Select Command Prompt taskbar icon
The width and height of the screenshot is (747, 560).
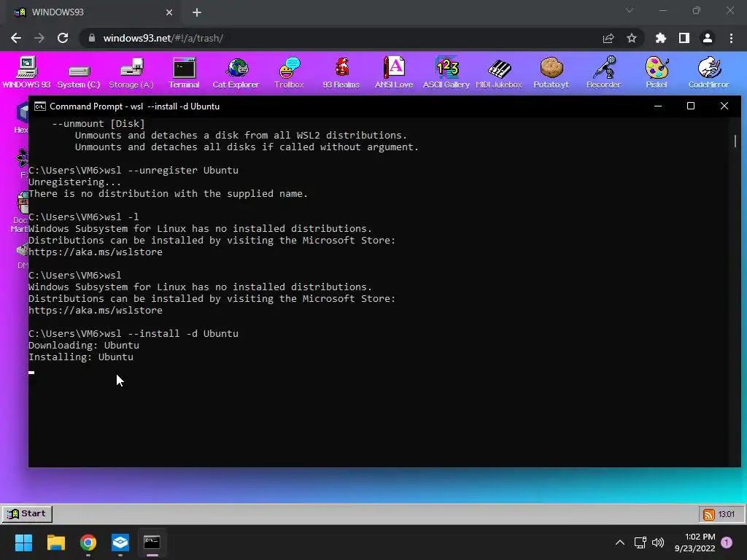pos(152,542)
